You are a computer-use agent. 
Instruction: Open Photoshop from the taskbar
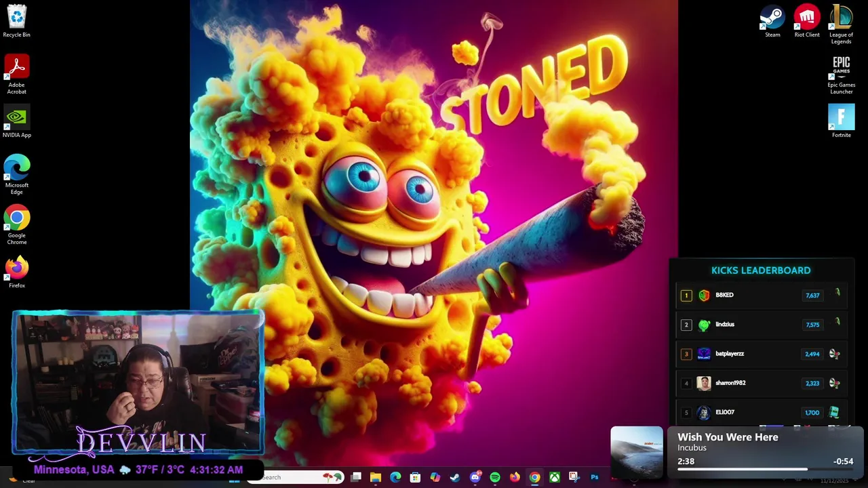pyautogui.click(x=594, y=477)
